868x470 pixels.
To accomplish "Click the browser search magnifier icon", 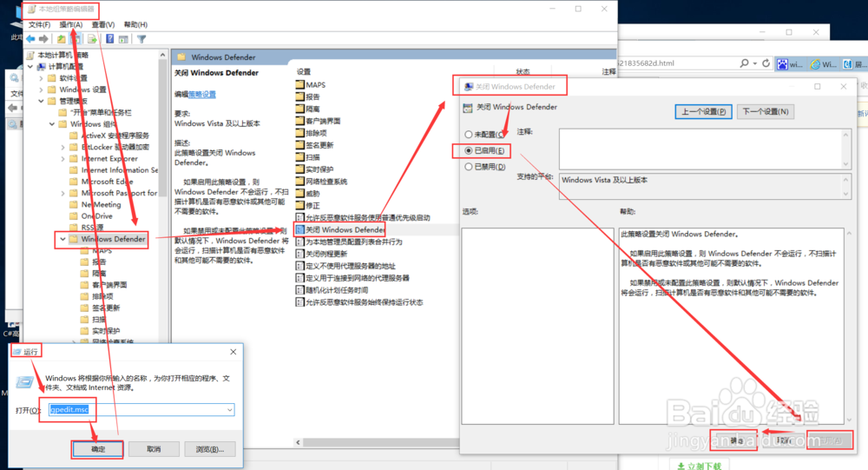I will pos(745,63).
